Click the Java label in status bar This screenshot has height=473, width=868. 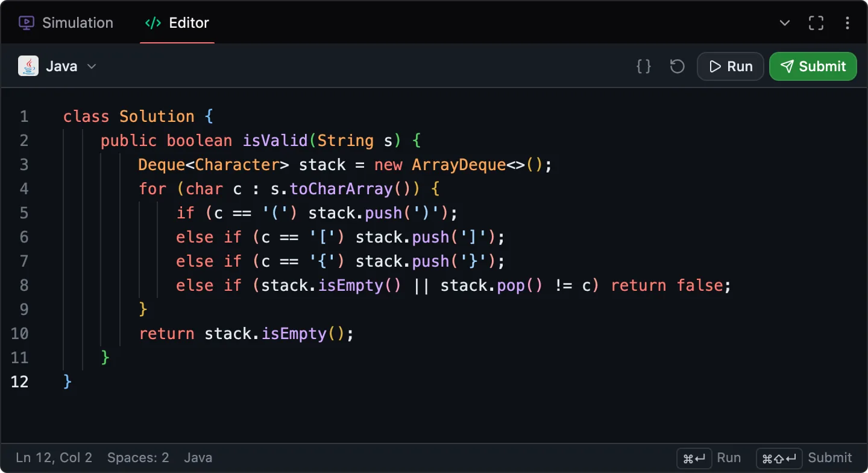198,457
